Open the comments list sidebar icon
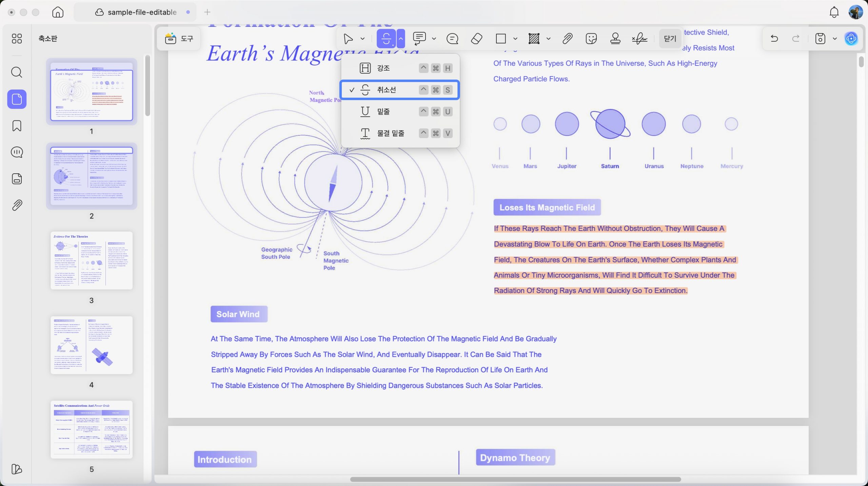The image size is (868, 486). point(17,152)
